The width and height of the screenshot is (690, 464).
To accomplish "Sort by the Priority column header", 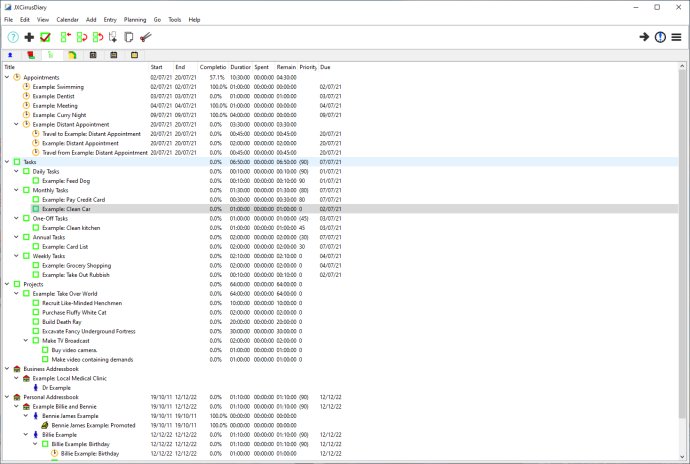I will pyautogui.click(x=308, y=67).
